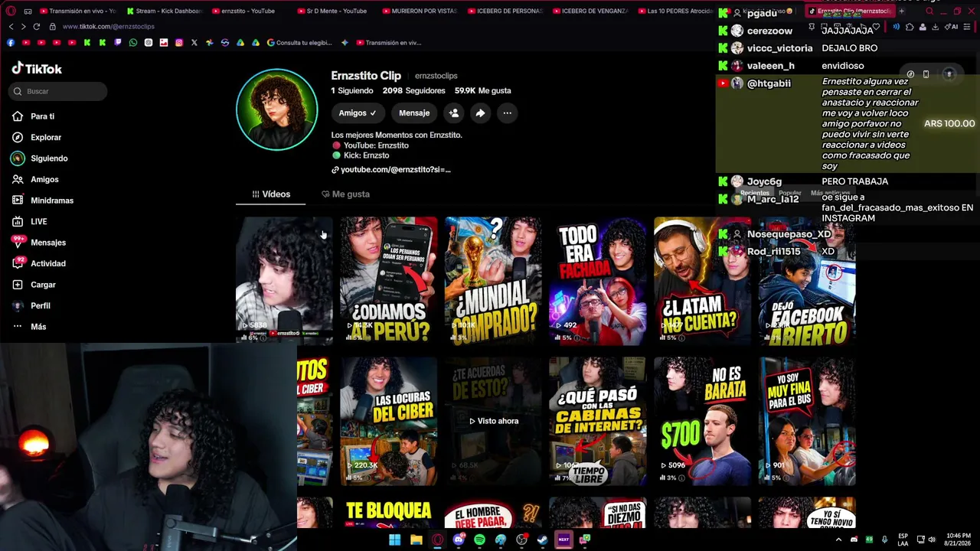Open Twitch bookmark in bookmarks bar
This screenshot has width=980, height=551.
pos(118,43)
